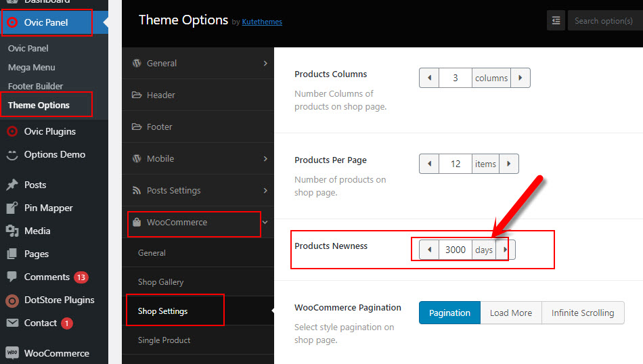Image resolution: width=643 pixels, height=364 pixels.
Task: Click the Comments speech bubble icon
Action: pyautogui.click(x=12, y=277)
